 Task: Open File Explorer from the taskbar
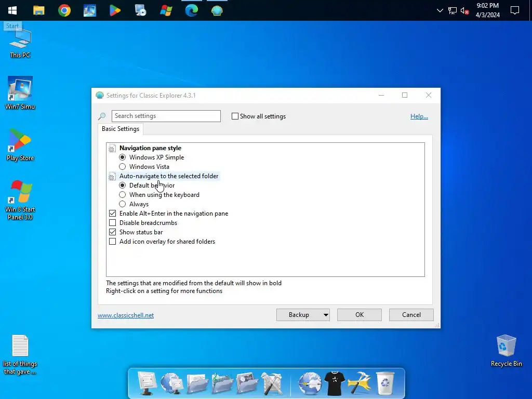pyautogui.click(x=38, y=10)
